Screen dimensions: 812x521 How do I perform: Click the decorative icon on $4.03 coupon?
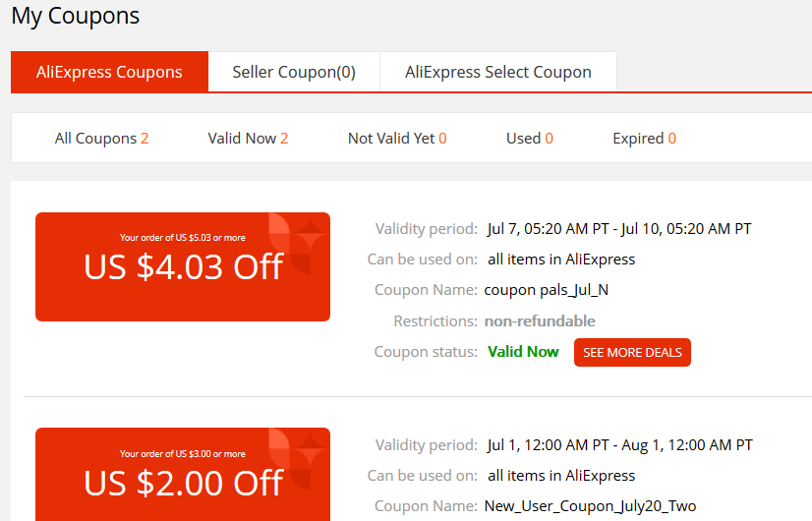point(297,244)
